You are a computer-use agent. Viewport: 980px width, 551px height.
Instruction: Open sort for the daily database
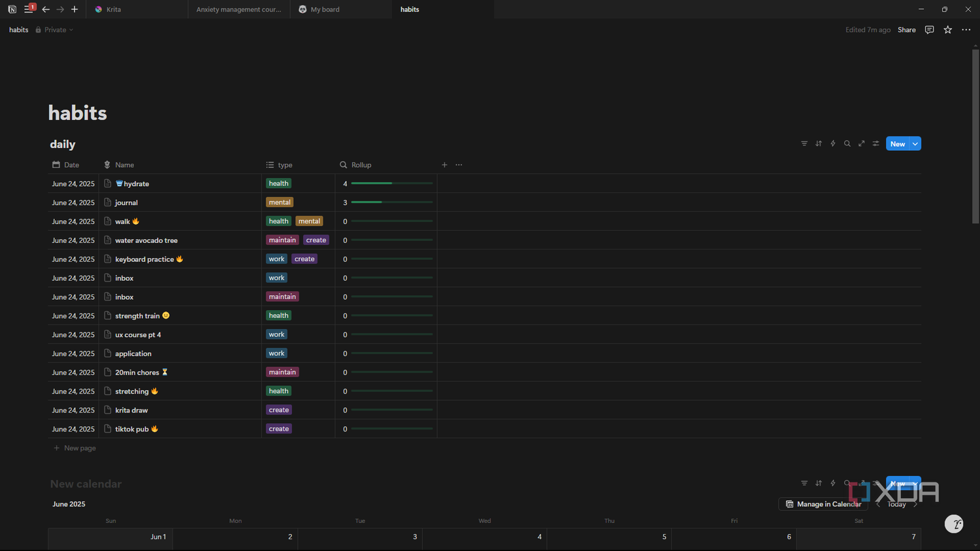(x=819, y=144)
